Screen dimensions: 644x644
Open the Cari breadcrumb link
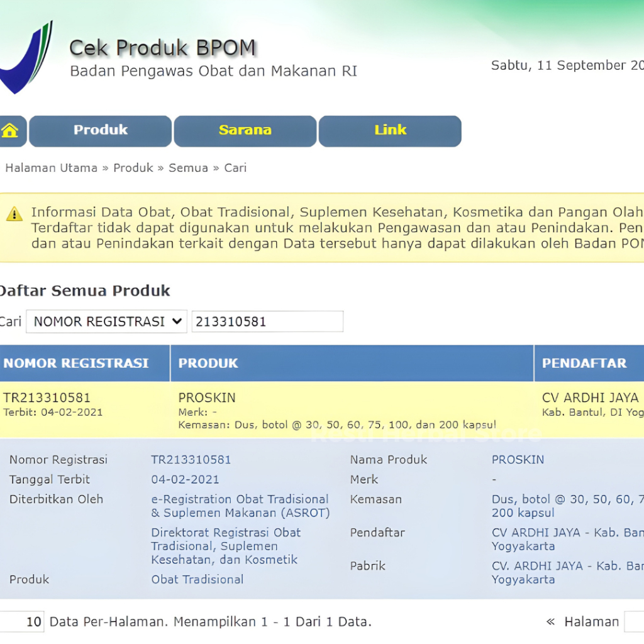pos(235,168)
